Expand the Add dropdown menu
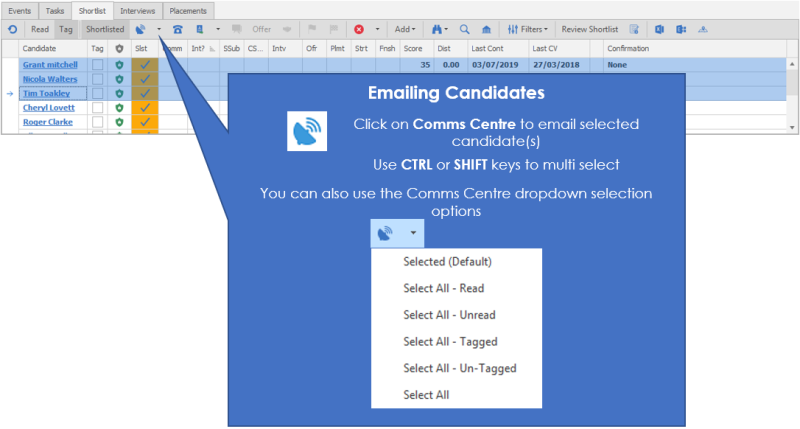 coord(405,29)
